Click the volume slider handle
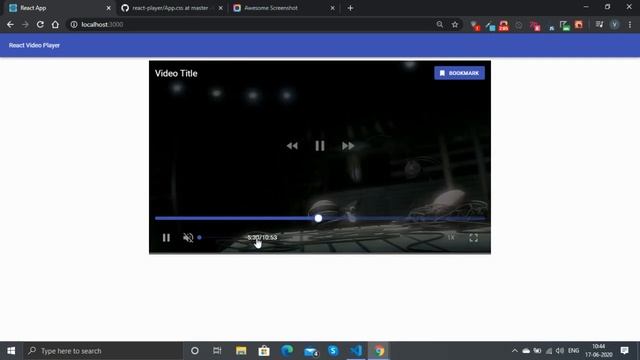Screen dimensions: 640x360 199,237
